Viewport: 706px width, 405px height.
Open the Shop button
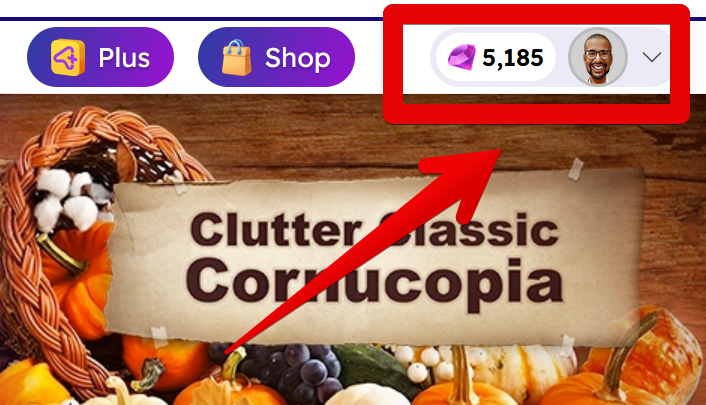point(276,57)
